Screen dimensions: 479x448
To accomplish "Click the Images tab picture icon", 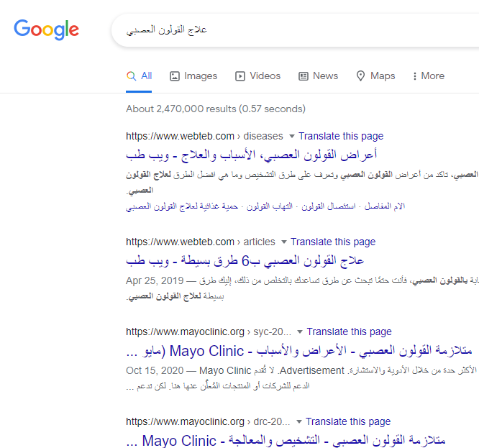I will 175,76.
